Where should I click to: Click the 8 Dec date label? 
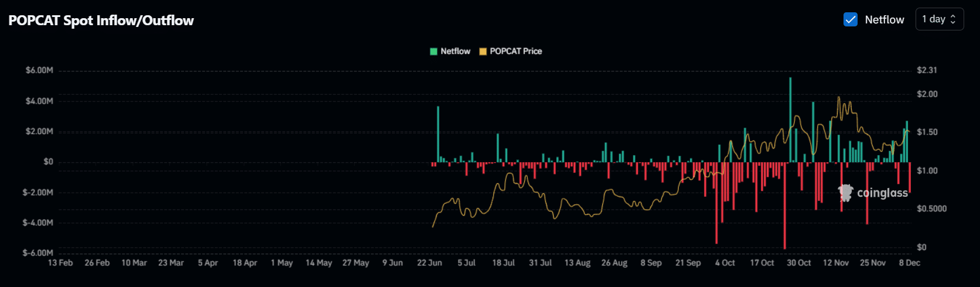pos(910,262)
